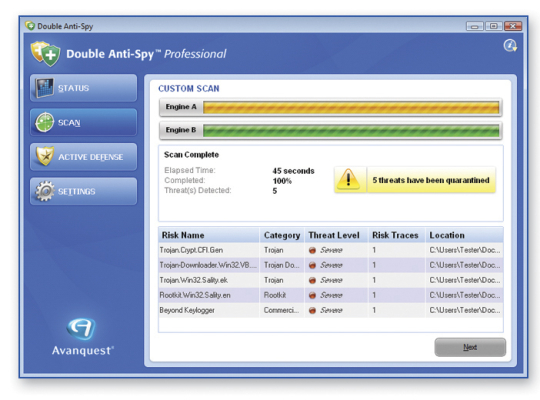Select the Trojan.Win32.Sality.ek row
Viewport: 540px width, 400px height.
point(331,280)
